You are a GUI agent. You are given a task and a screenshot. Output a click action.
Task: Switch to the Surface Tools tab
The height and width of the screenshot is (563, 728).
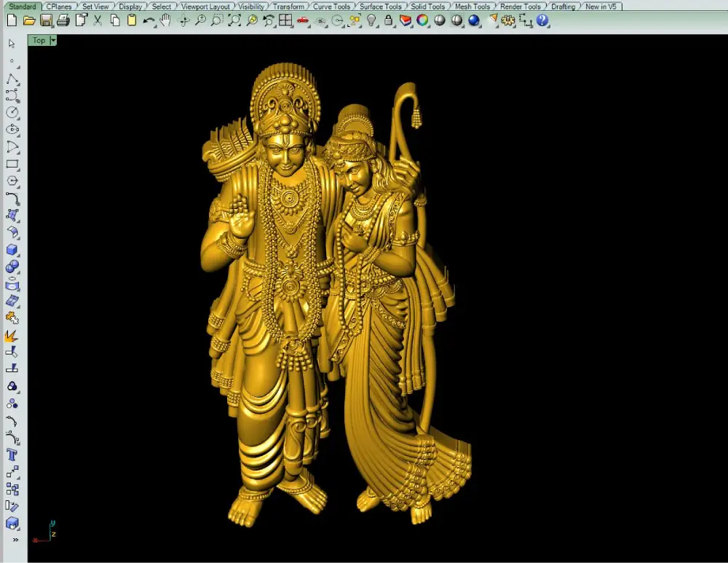[x=380, y=7]
